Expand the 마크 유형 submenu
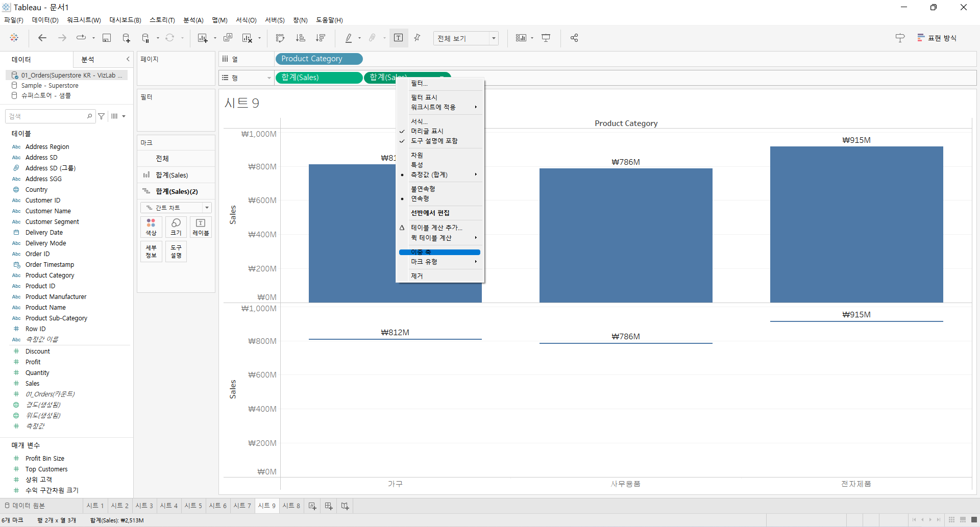The image size is (980, 527). pos(439,262)
